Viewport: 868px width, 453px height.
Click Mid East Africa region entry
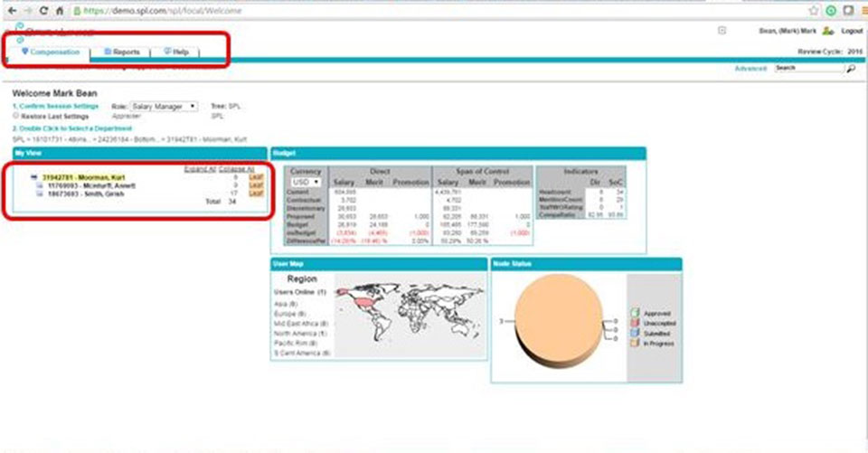click(301, 324)
